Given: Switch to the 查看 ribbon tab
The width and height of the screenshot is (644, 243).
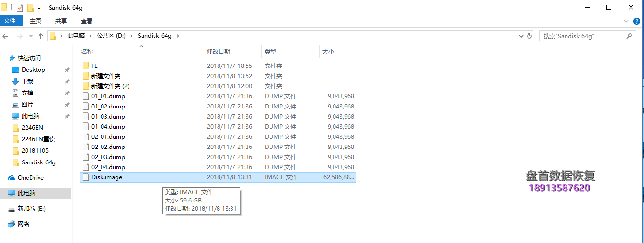Looking at the screenshot, I should (87, 21).
